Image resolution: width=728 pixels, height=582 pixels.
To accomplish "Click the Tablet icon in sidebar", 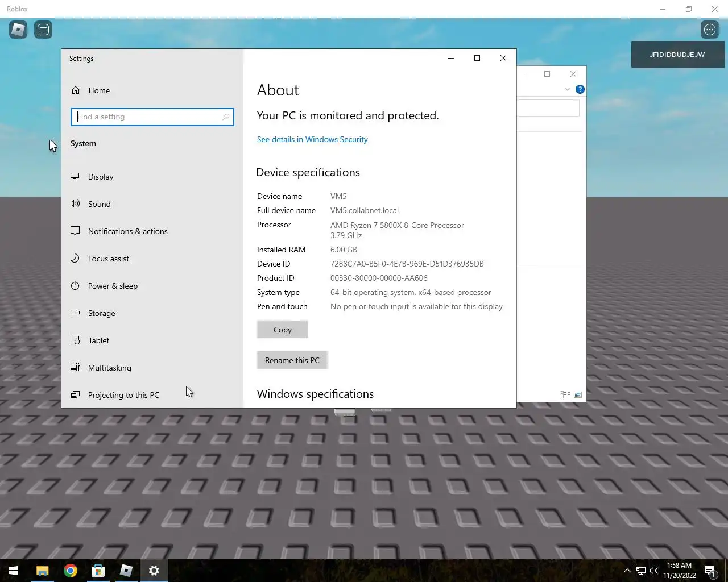I will [x=75, y=340].
